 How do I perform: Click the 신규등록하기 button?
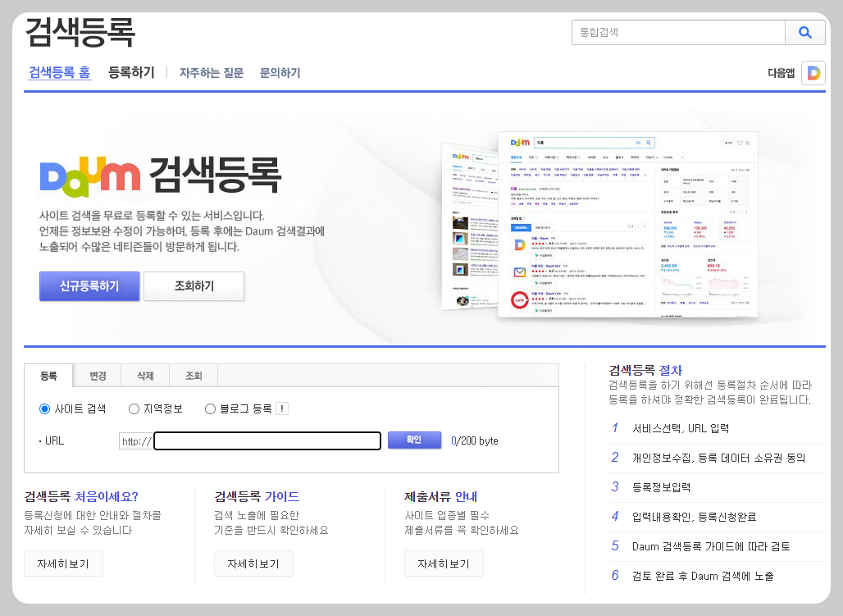[x=89, y=286]
